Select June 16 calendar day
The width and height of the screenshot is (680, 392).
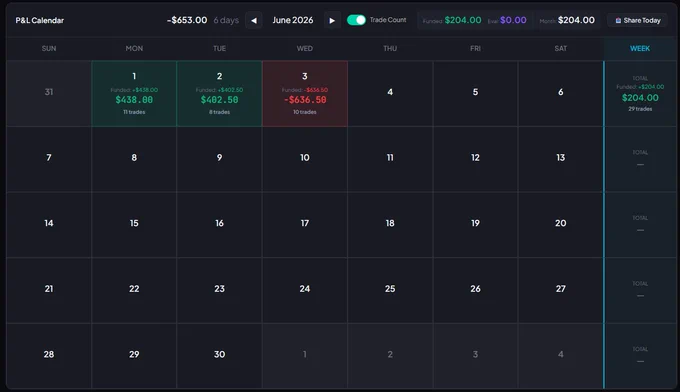(219, 225)
